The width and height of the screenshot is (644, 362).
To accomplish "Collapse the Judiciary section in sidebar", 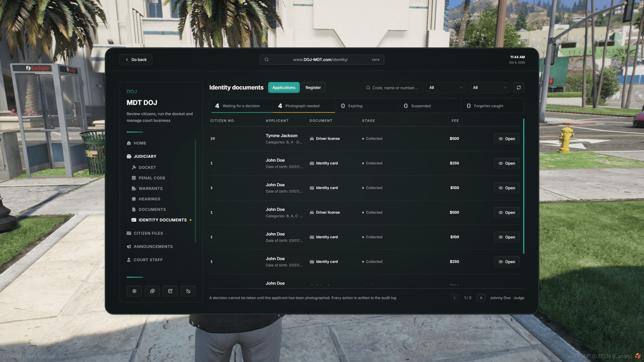I will coord(142,156).
